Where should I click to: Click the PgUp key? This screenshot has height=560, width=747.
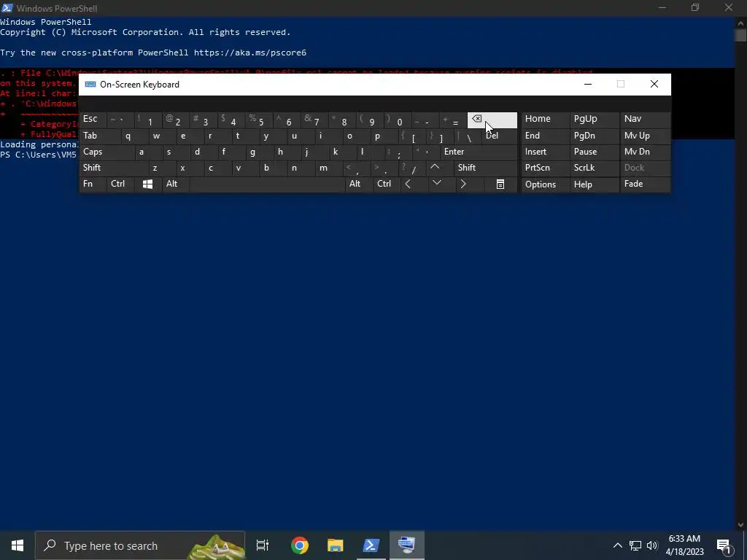(x=594, y=120)
